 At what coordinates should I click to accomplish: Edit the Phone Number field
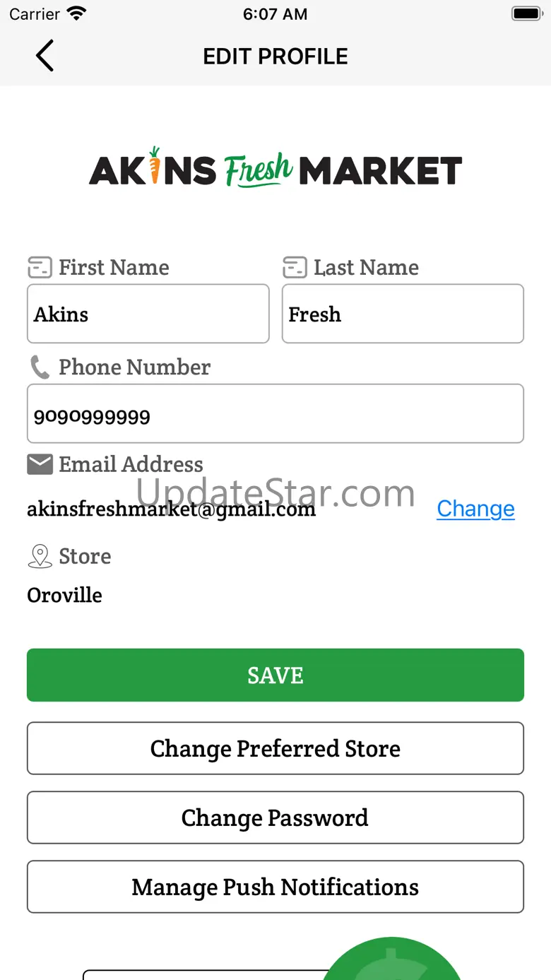pos(275,413)
